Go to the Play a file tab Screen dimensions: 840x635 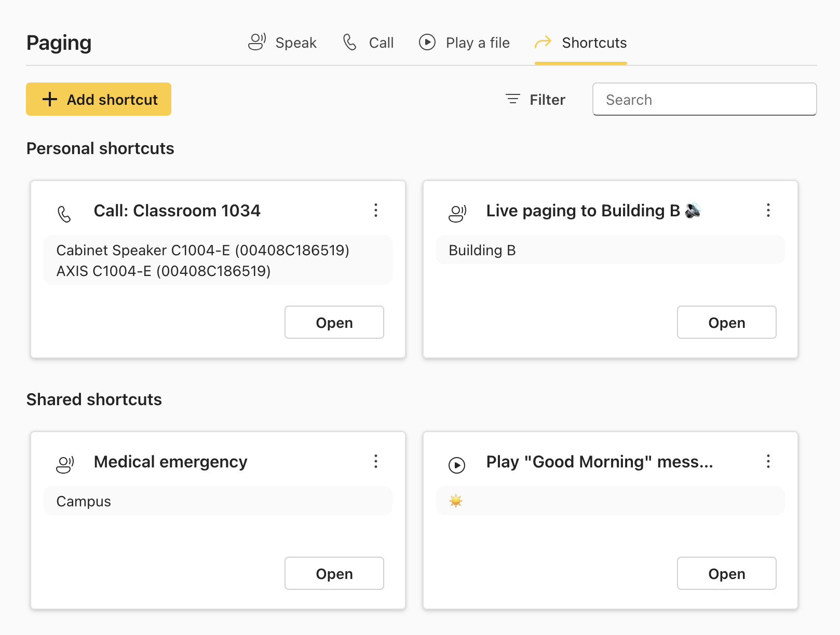tap(464, 43)
